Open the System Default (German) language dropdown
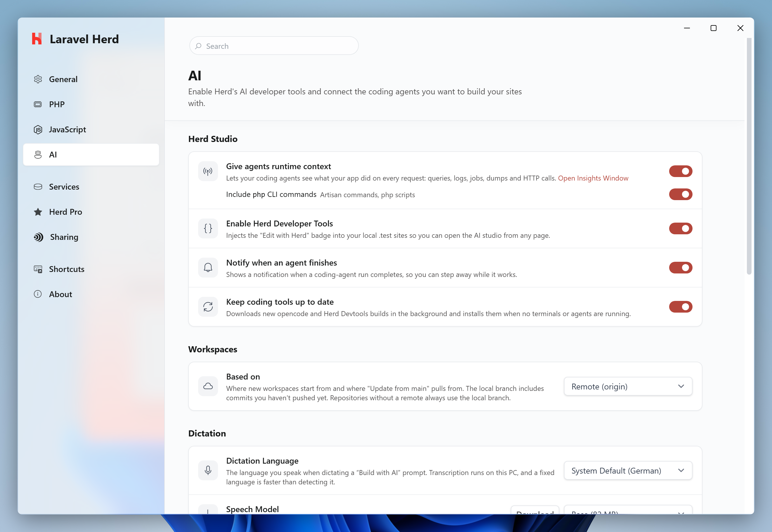Screen dimensions: 772x532 [x=628, y=470]
